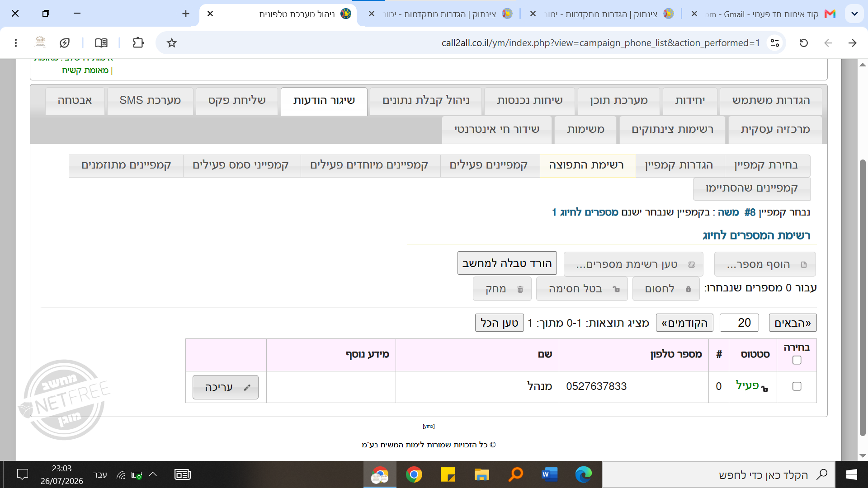Open the אבטחה tab
The image size is (868, 488).
click(75, 101)
